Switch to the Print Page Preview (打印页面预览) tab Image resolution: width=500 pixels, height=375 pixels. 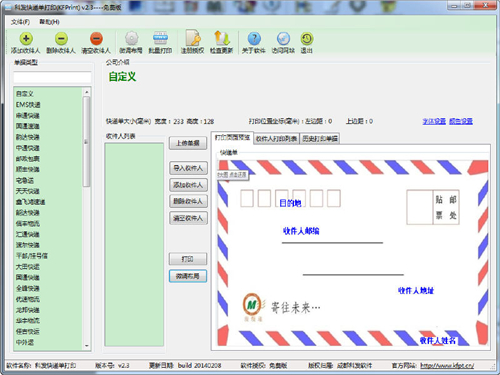pyautogui.click(x=232, y=138)
